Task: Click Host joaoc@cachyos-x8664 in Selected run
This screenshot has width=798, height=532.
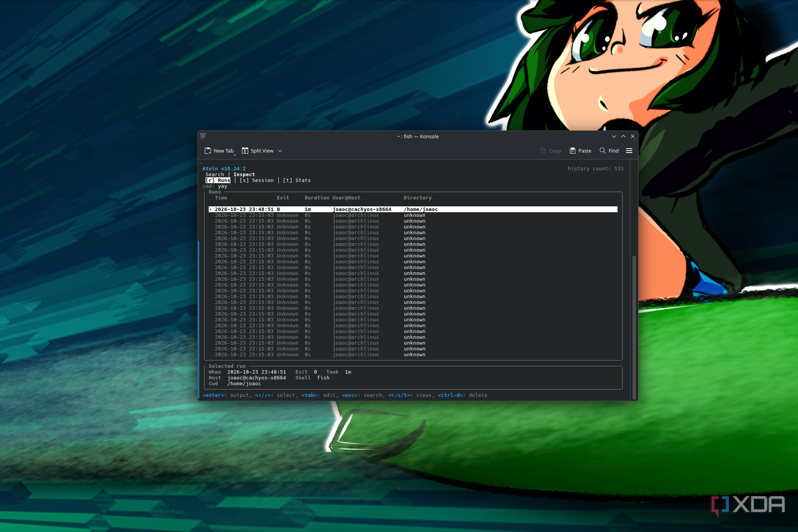Action: (x=247, y=378)
